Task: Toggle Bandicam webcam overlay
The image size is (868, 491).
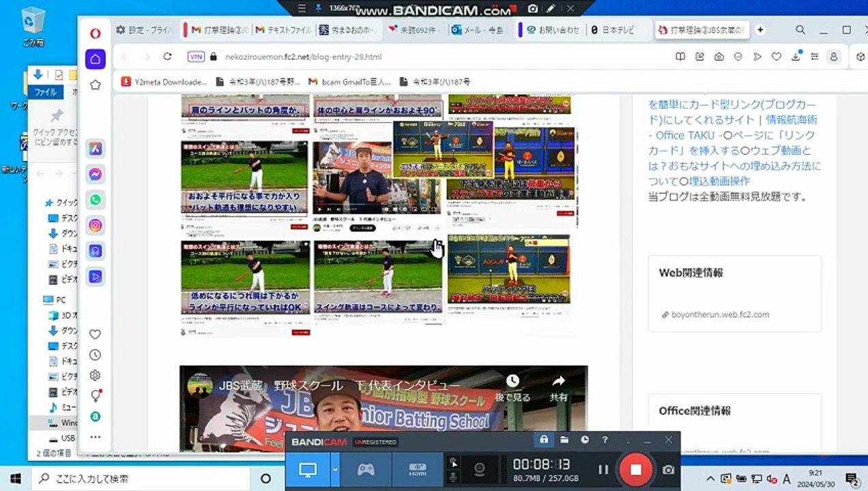Action: pos(480,469)
